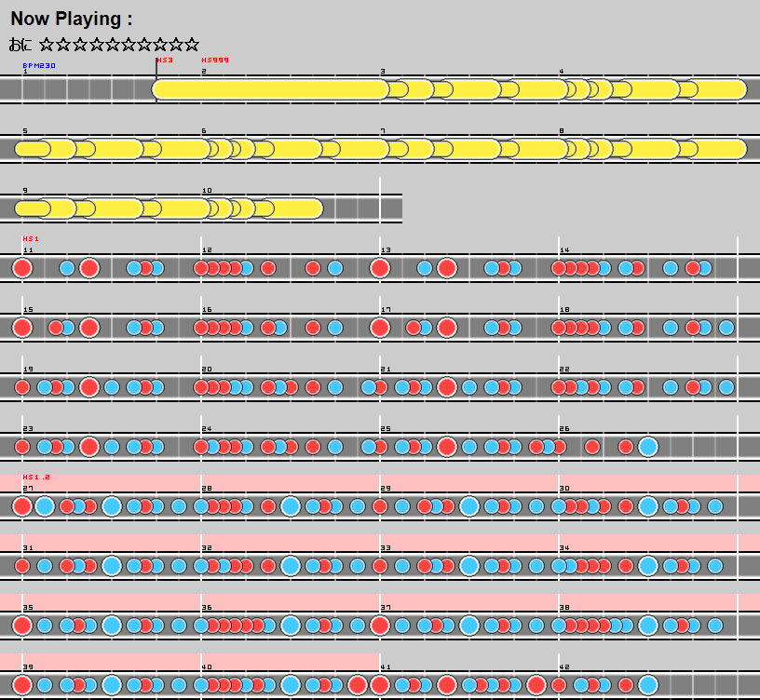Select the large red note starting measure 13
760x700 pixels.
[x=380, y=268]
